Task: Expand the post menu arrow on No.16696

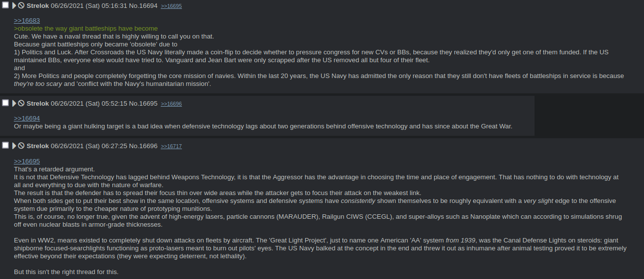Action: click(x=14, y=146)
